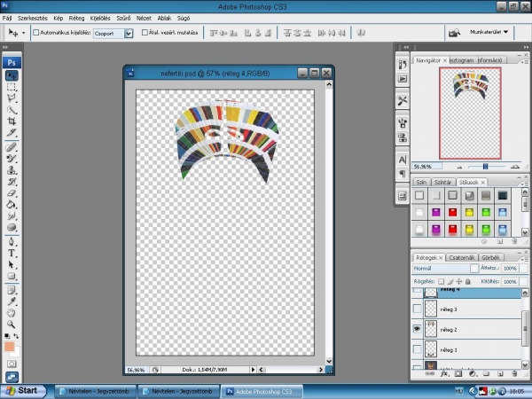
Task: Open the Fájl menu
Action: pos(7,18)
